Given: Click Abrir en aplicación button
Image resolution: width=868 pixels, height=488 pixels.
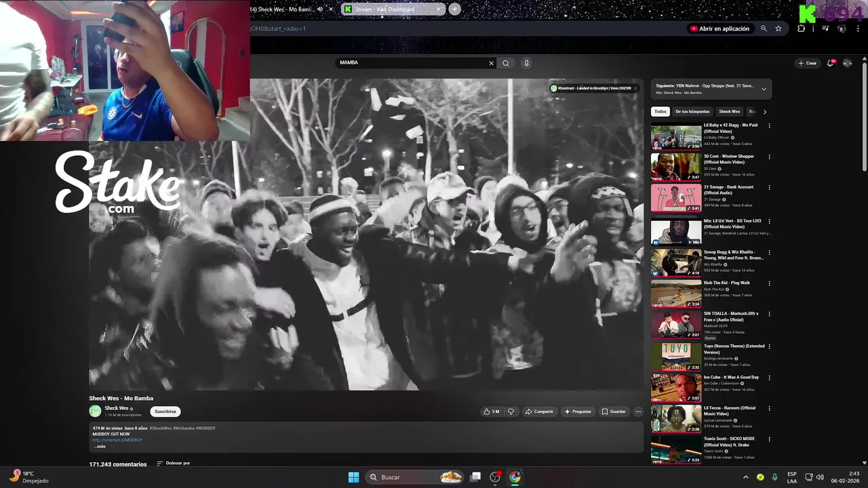Looking at the screenshot, I should pyautogui.click(x=719, y=28).
